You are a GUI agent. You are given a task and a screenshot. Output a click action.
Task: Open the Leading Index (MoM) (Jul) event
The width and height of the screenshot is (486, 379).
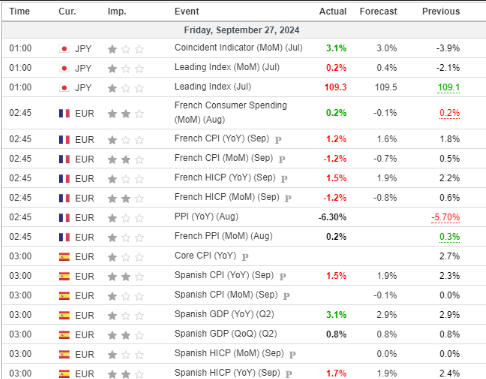click(227, 67)
